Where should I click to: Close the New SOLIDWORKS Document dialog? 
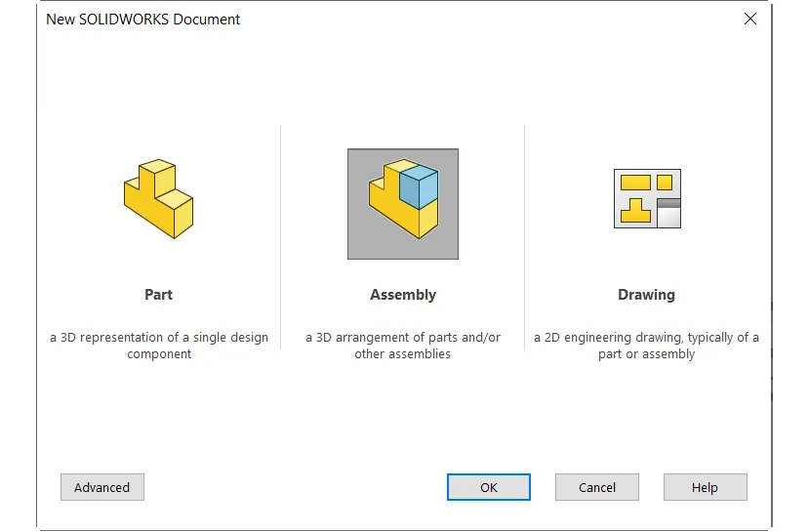coord(749,19)
